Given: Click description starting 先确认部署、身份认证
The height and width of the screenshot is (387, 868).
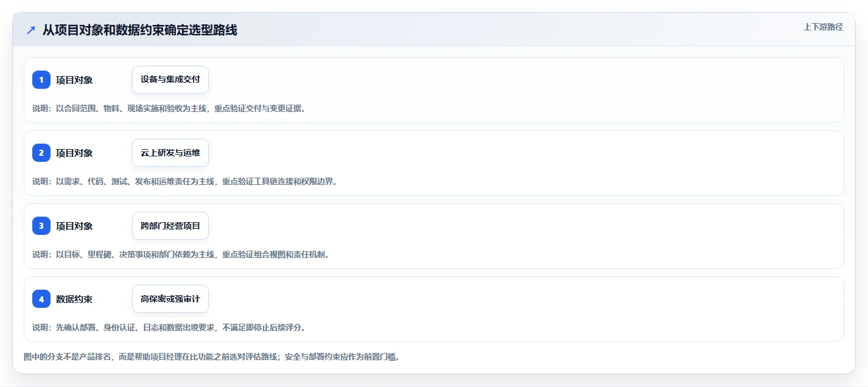Looking at the screenshot, I should 169,327.
